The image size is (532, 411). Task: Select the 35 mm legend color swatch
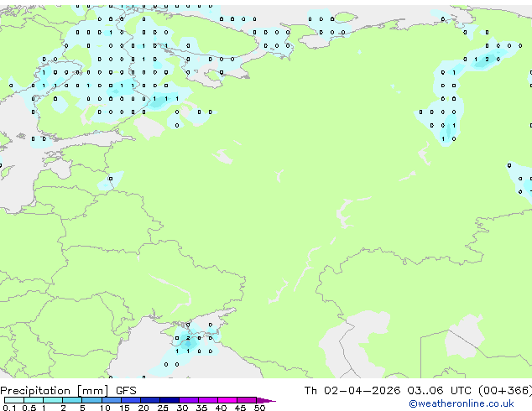[x=208, y=400]
